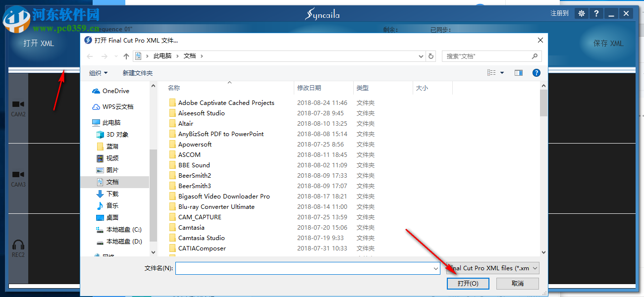The width and height of the screenshot is (644, 297).
Task: Click 注册到 link in Syncaila title bar
Action: pyautogui.click(x=560, y=13)
